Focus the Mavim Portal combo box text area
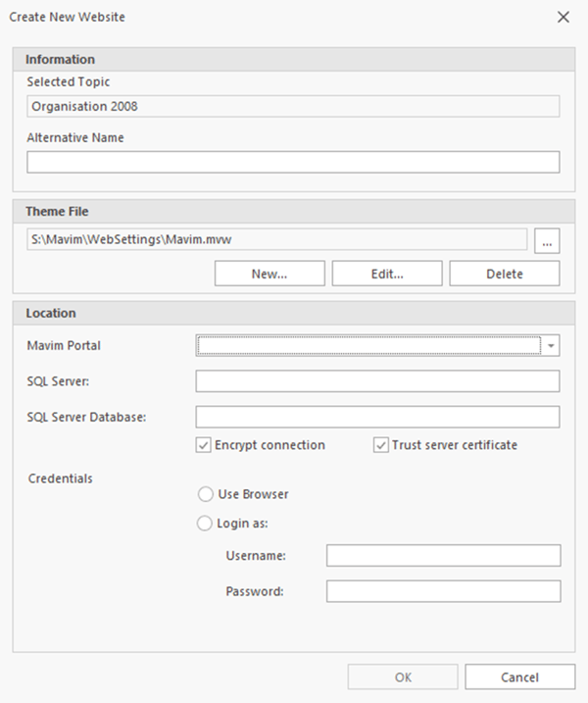 point(368,345)
